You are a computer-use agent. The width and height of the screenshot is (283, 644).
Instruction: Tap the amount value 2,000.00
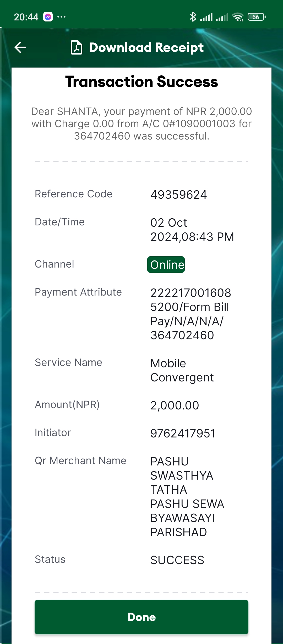(175, 405)
